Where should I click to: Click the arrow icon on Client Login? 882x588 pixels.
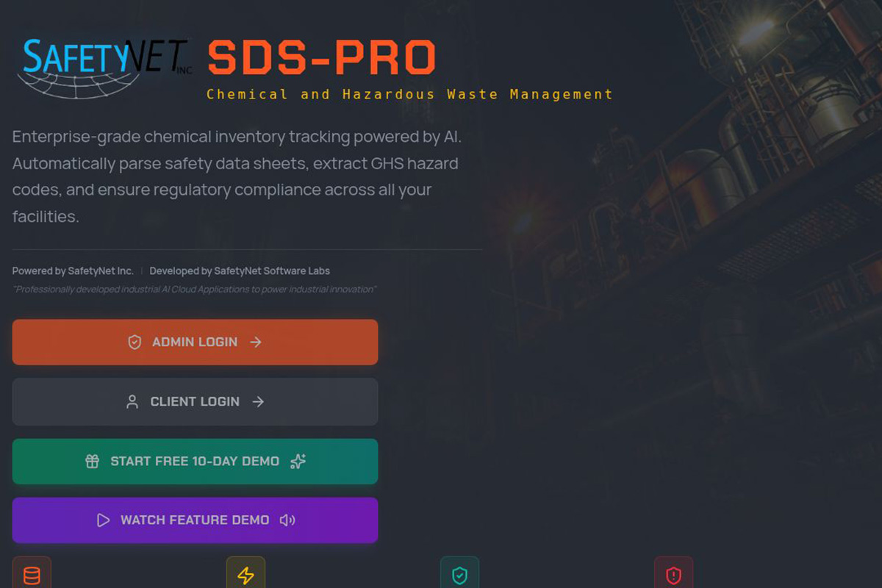[258, 401]
